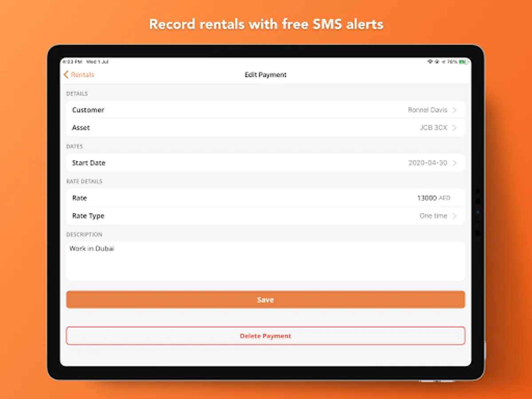Open the Start Date chevron
532x399 pixels.
(454, 163)
